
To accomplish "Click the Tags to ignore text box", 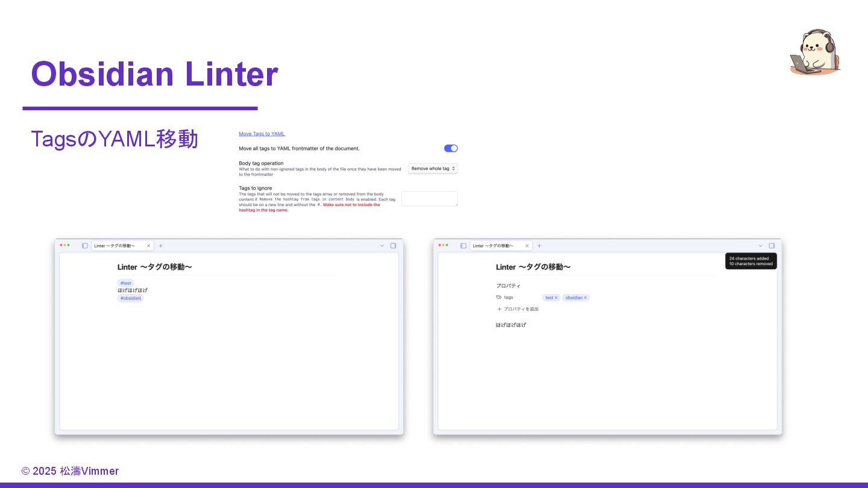I will [430, 199].
